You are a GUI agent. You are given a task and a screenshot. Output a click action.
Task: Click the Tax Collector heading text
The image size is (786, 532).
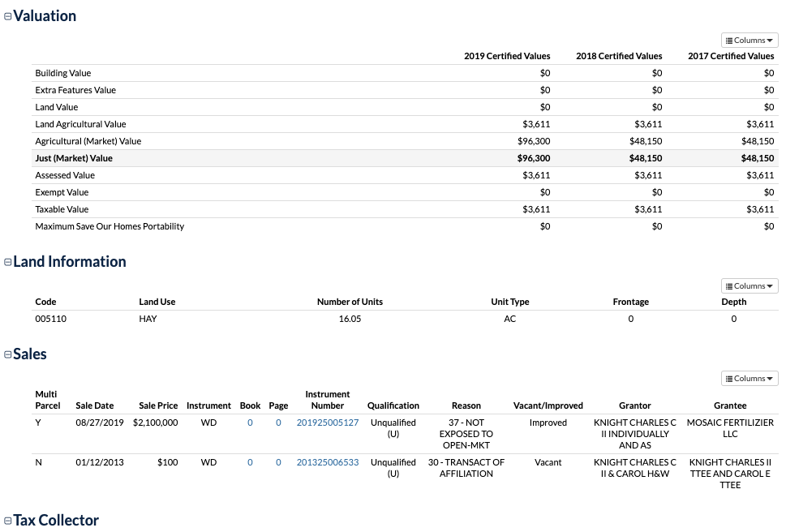(56, 521)
